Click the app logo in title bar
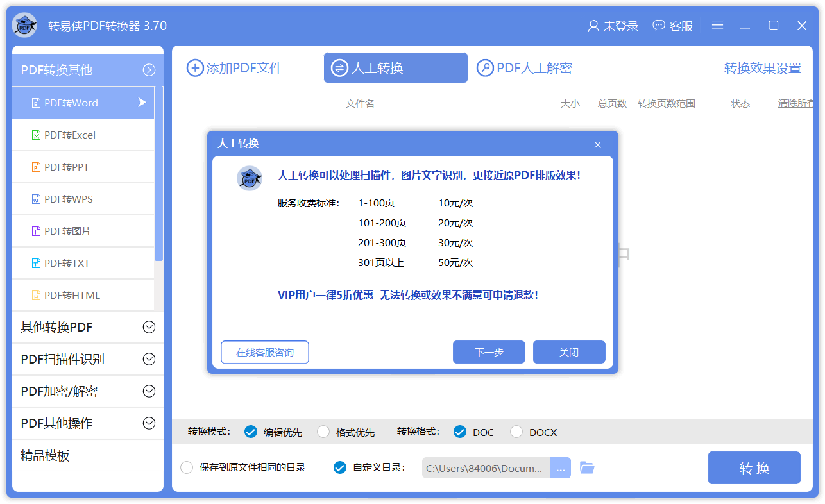825x504 pixels. tap(24, 26)
